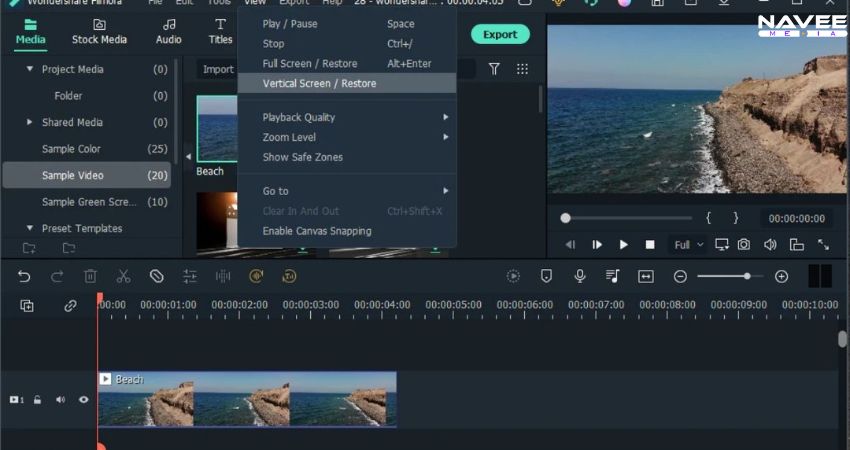Open the Media tab

pos(30,33)
